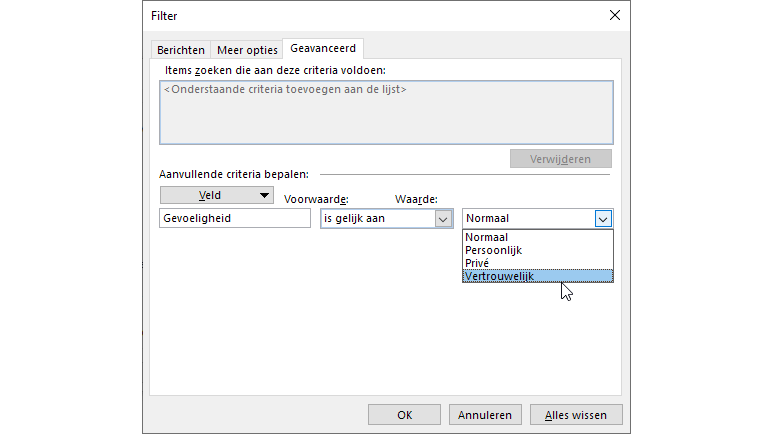
Task: Open the Veld dropdown button
Action: point(217,195)
